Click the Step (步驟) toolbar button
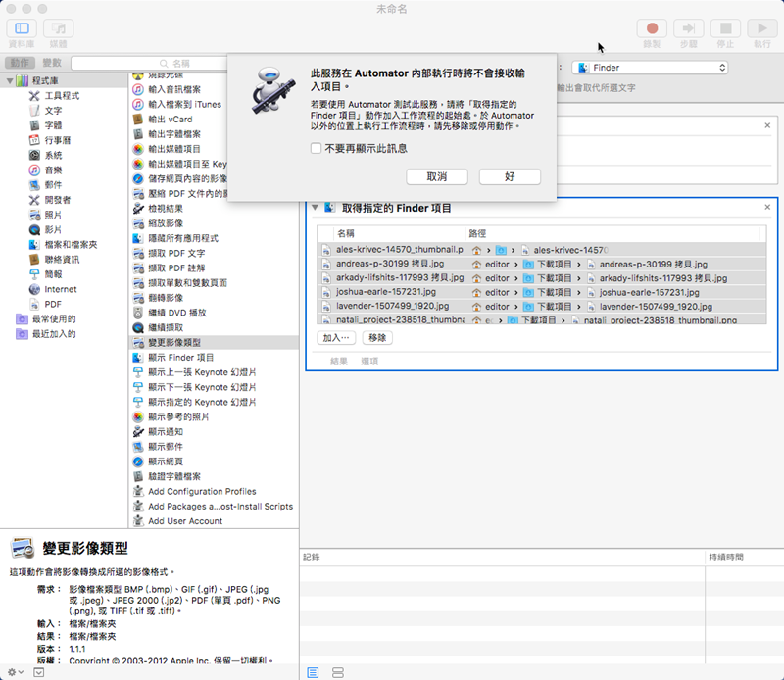 point(689,29)
